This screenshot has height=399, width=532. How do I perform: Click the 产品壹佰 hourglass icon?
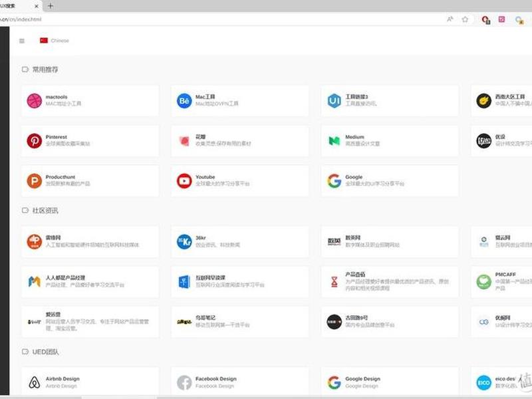[334, 281]
